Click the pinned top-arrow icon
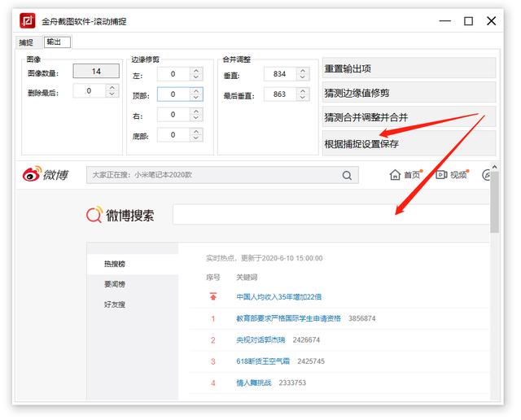This screenshot has width=521, height=420. [213, 296]
